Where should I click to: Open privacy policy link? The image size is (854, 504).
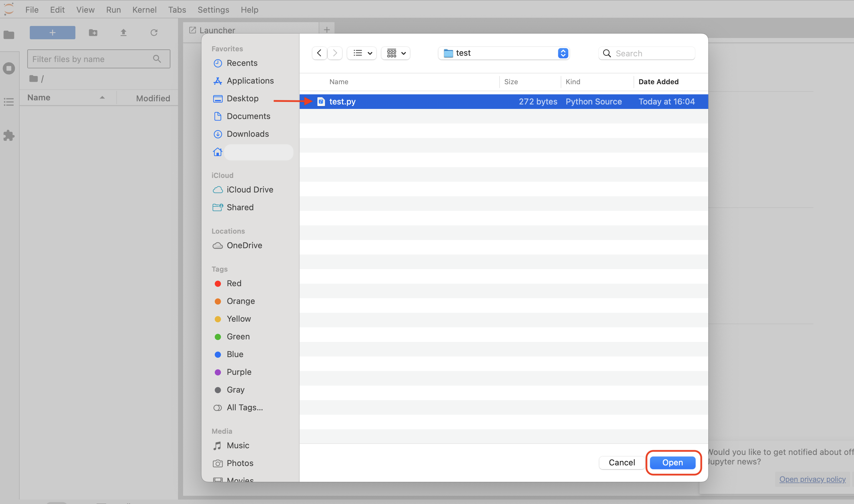812,479
